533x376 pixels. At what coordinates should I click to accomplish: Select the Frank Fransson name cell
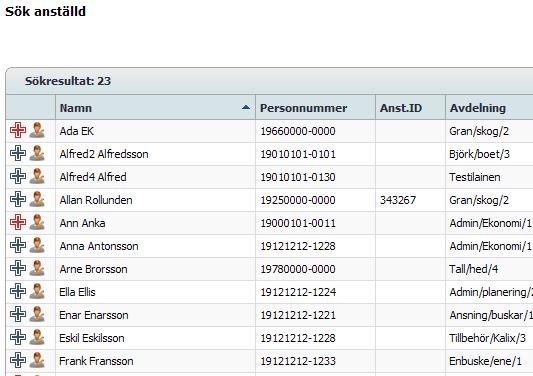[155, 361]
